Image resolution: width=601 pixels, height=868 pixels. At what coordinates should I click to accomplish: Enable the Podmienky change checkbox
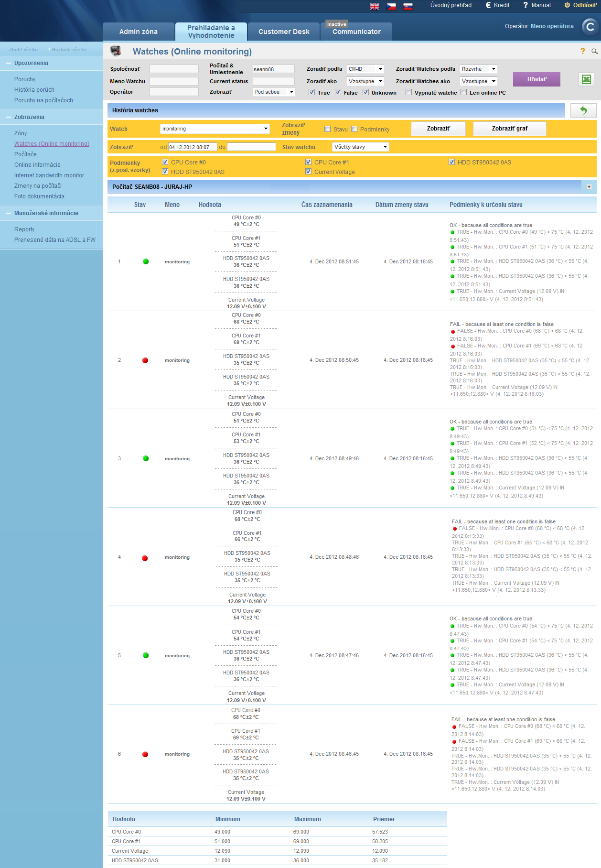pos(354,129)
